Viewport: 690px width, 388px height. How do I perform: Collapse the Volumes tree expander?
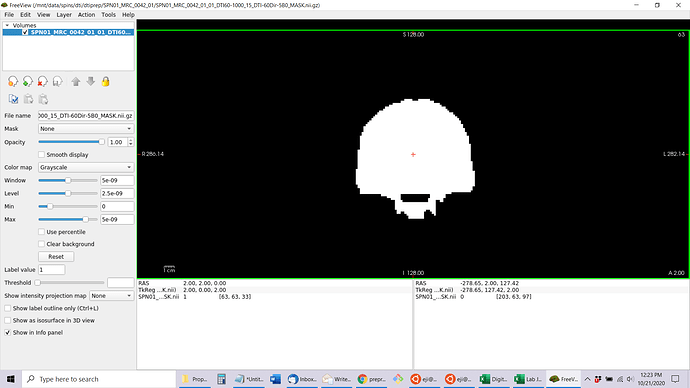7,26
